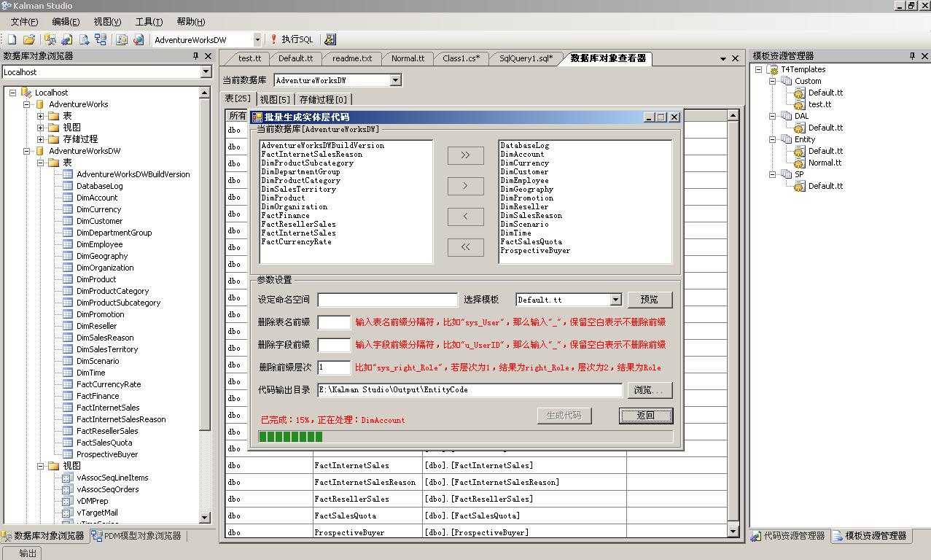Open the 当前数据库 combo box
931x560 pixels.
pyautogui.click(x=396, y=80)
